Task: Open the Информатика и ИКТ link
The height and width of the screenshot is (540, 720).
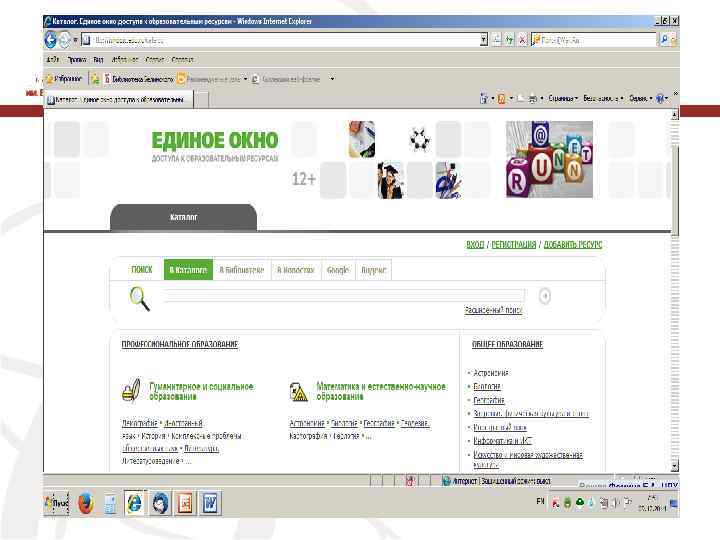Action: [x=502, y=441]
